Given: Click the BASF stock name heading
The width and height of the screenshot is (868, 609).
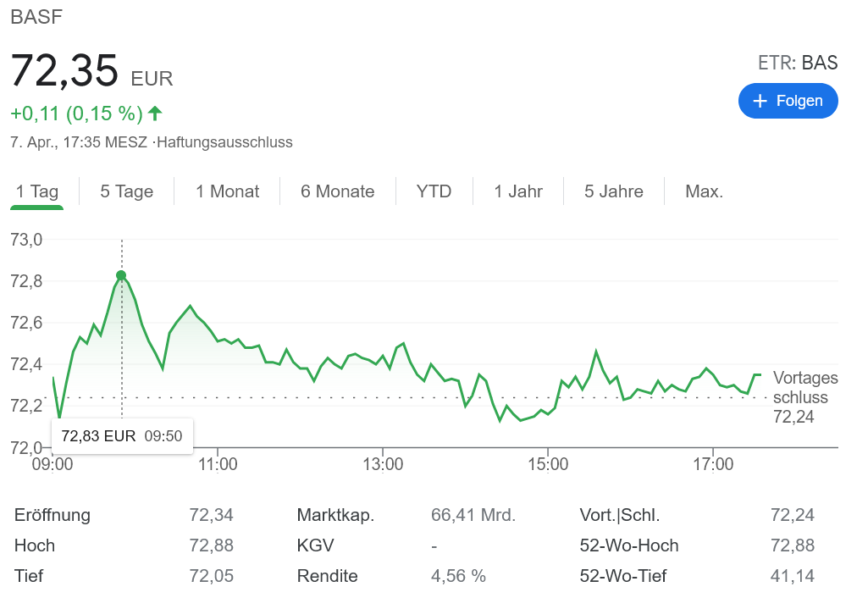Looking at the screenshot, I should [36, 17].
